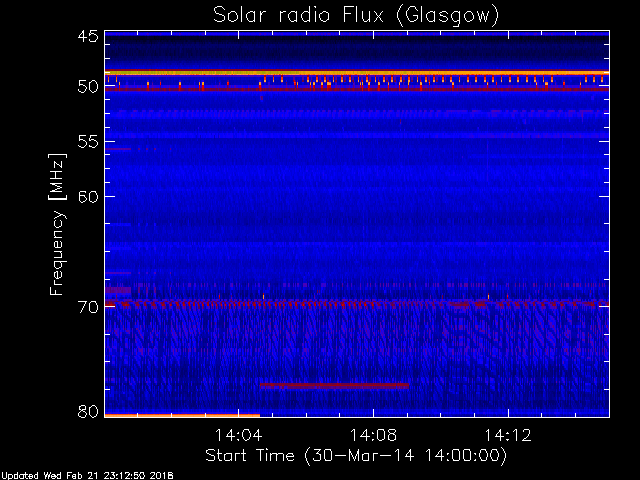The width and height of the screenshot is (640, 480).
Task: Click the 'Start Time (30-Mar-14 14:00:00)' label
Action: click(356, 455)
